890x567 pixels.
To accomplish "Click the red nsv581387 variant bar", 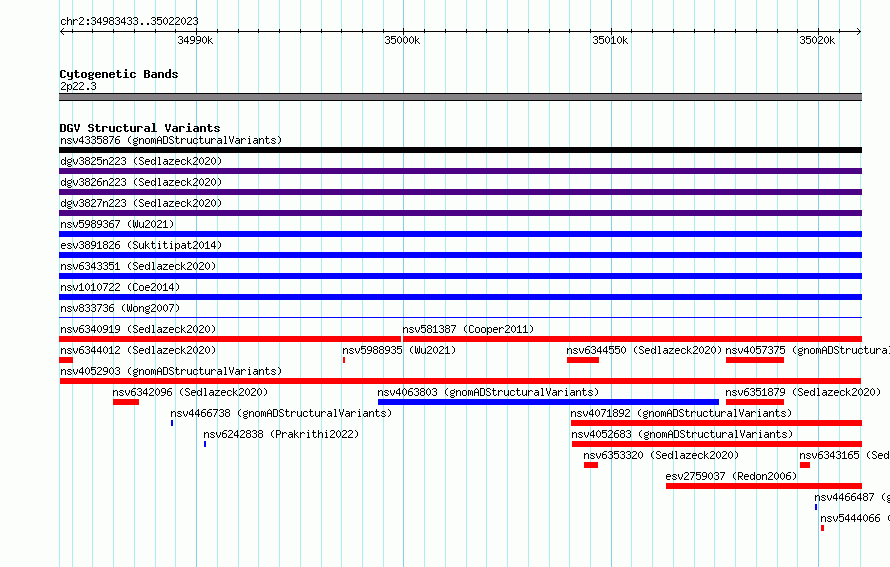I will point(632,339).
